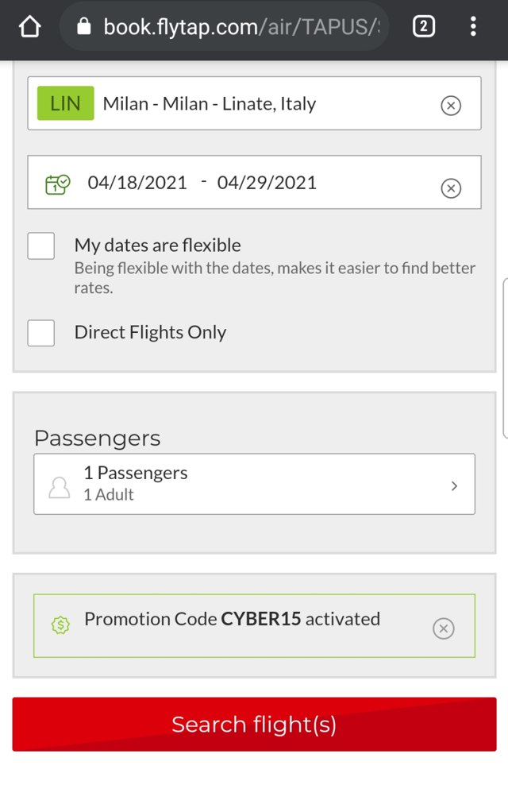Check the Direct Flights Only box
508x812 pixels.
(x=41, y=333)
